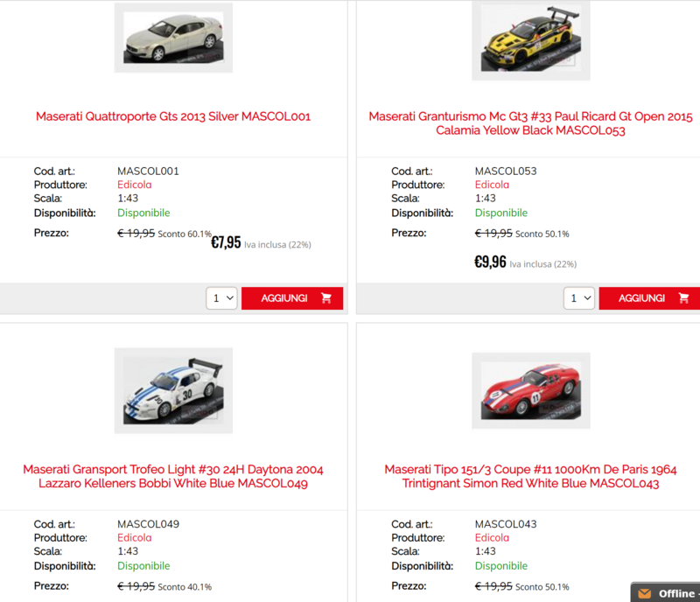Viewport: 700px width, 602px height.
Task: Click Disponibile availability for MASCOL001
Action: coord(143,213)
